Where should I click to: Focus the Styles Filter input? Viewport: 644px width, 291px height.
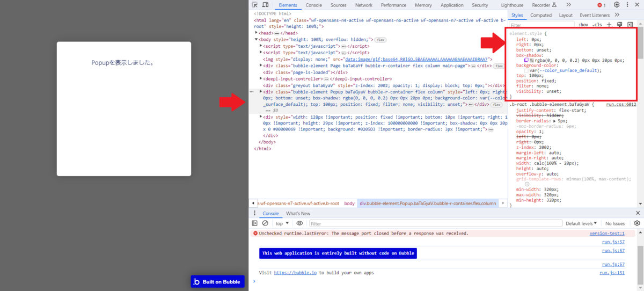pos(541,25)
